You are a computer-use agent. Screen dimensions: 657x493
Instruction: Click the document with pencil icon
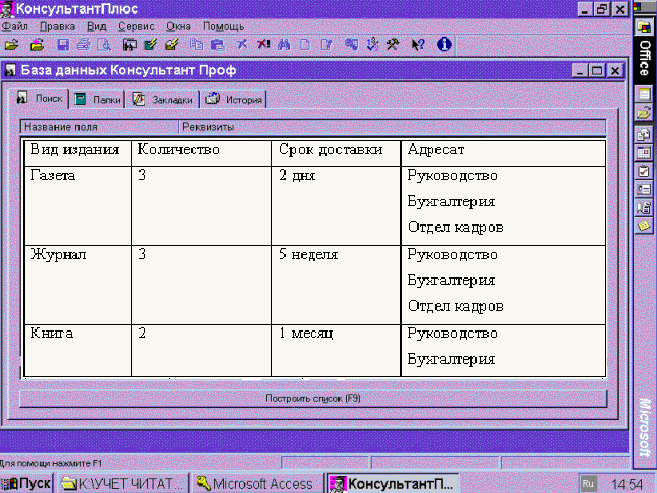(326, 44)
